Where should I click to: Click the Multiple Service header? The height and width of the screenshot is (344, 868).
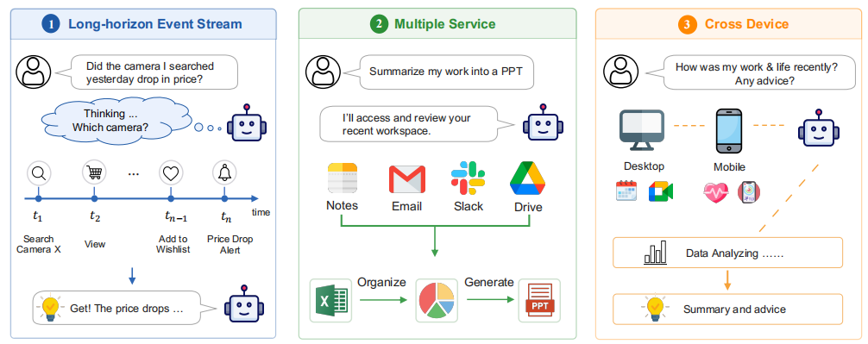[x=437, y=24]
